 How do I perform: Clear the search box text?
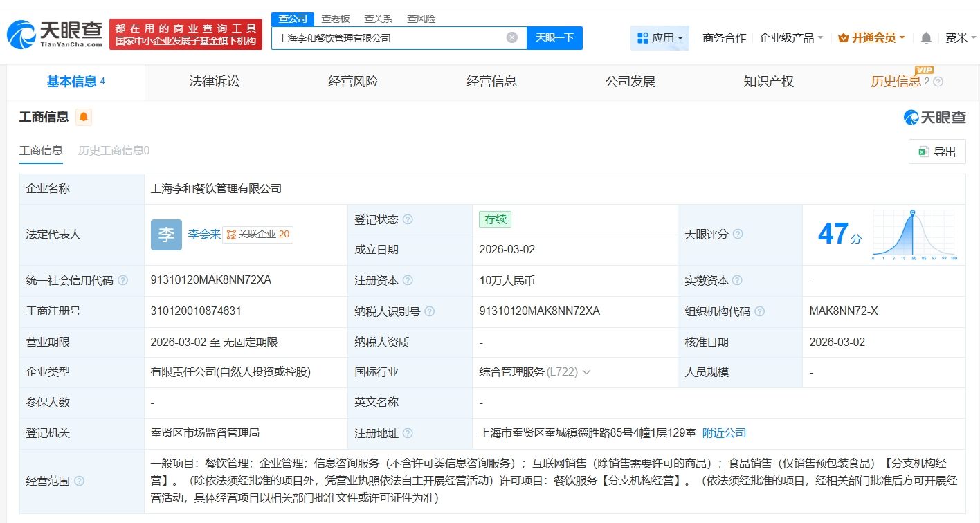coord(511,38)
